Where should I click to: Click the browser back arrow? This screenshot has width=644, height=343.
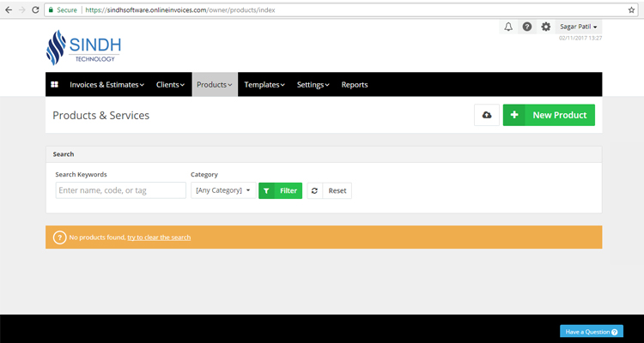coord(9,9)
